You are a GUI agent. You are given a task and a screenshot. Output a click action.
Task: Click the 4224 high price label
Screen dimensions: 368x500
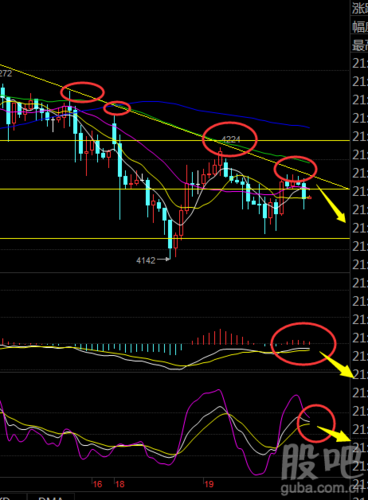click(231, 139)
